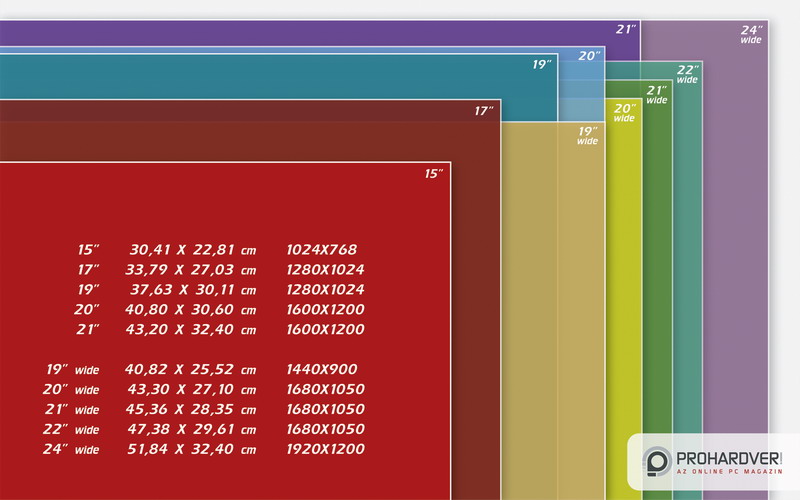Click the 19" corner label on teal rectangle

541,65
